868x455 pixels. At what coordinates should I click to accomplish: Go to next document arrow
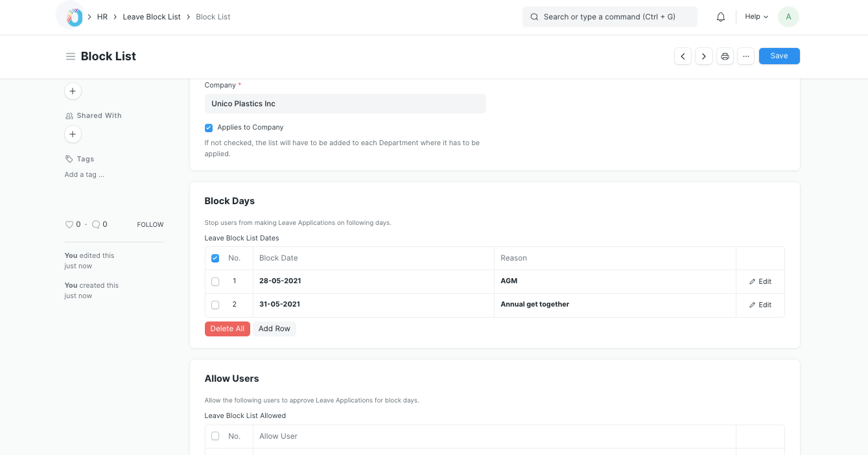pyautogui.click(x=704, y=56)
